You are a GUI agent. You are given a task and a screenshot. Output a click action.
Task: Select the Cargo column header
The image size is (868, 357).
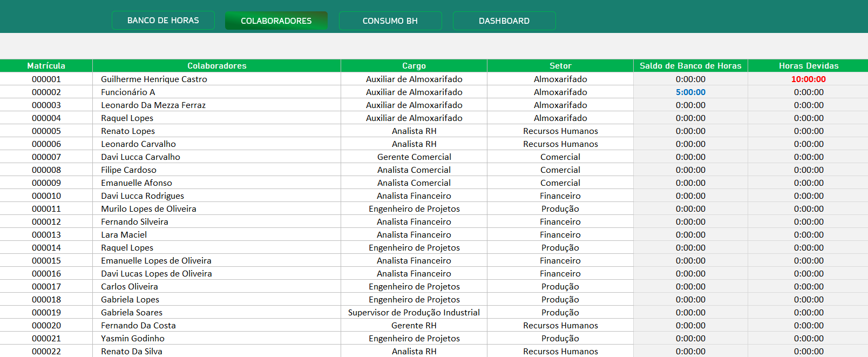click(413, 66)
